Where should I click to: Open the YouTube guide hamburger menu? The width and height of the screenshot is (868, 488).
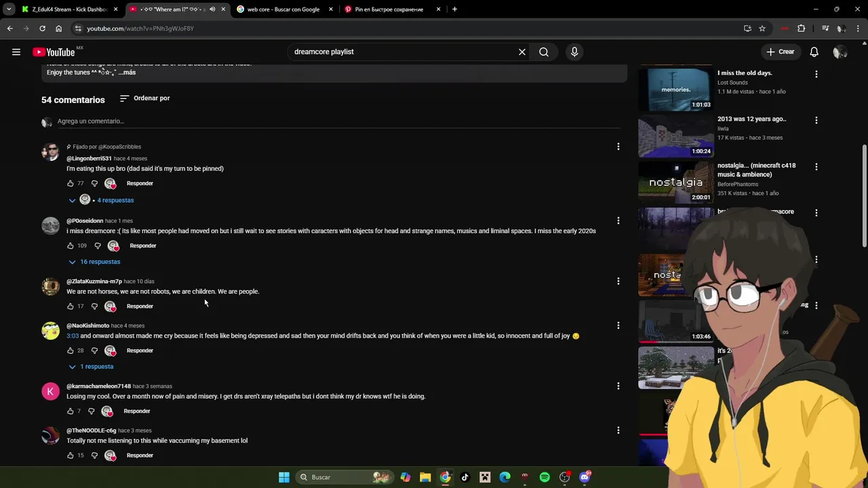tap(16, 52)
